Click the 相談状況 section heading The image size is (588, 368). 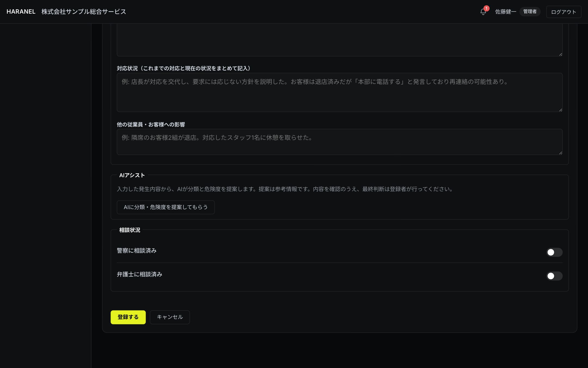point(130,230)
